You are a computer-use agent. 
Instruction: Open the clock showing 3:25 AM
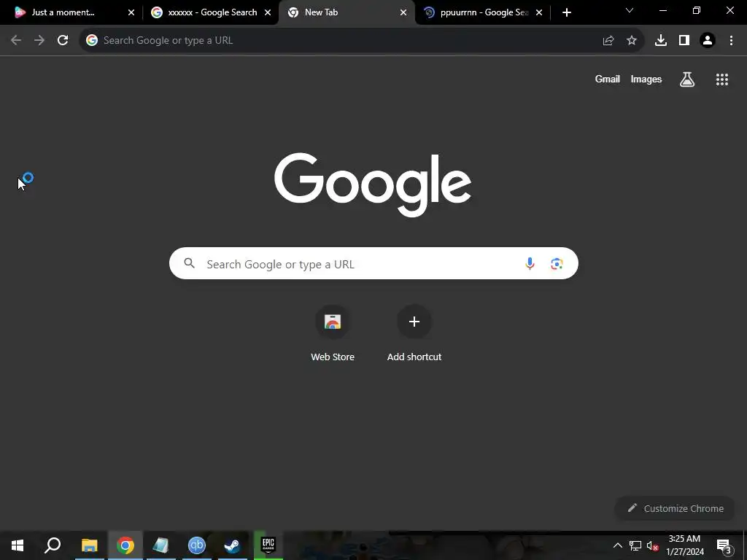point(684,545)
